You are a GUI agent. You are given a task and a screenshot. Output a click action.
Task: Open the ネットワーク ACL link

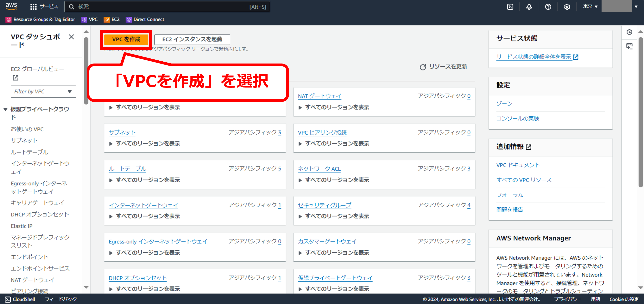(x=319, y=169)
